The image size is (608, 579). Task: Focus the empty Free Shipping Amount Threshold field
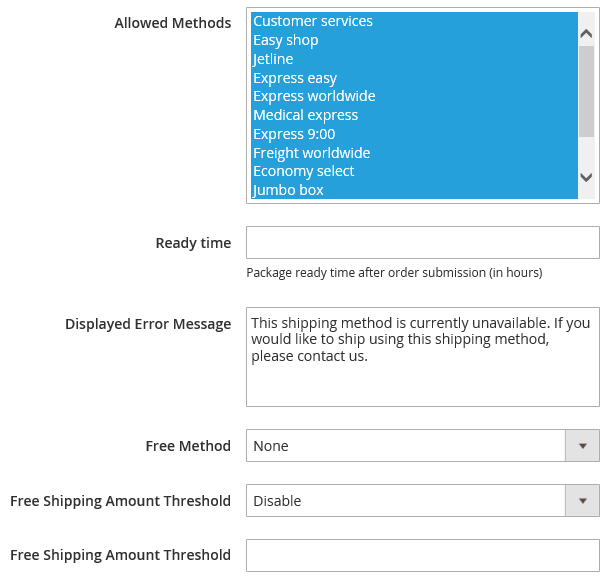(422, 556)
